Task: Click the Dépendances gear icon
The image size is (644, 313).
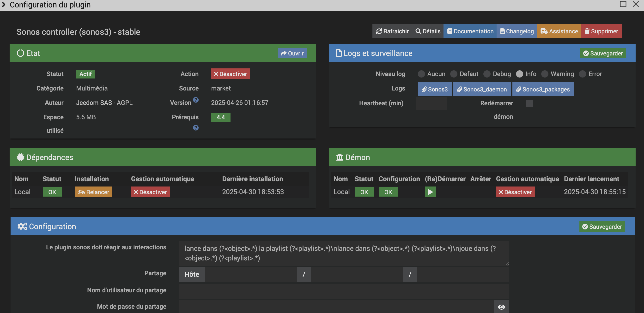Action: [20, 157]
